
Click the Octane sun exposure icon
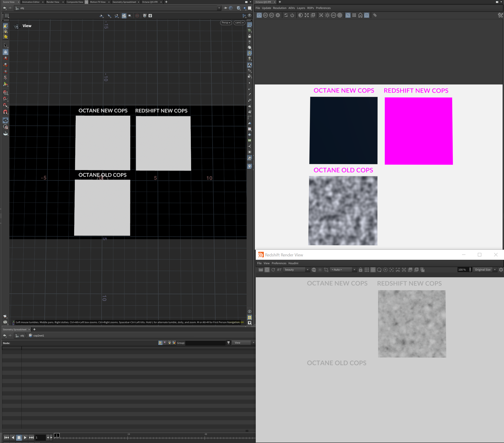(327, 15)
